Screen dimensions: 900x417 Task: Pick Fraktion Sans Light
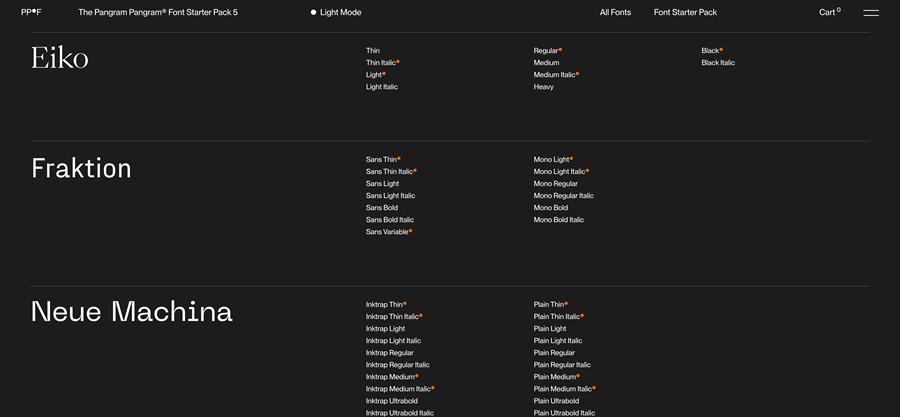382,184
